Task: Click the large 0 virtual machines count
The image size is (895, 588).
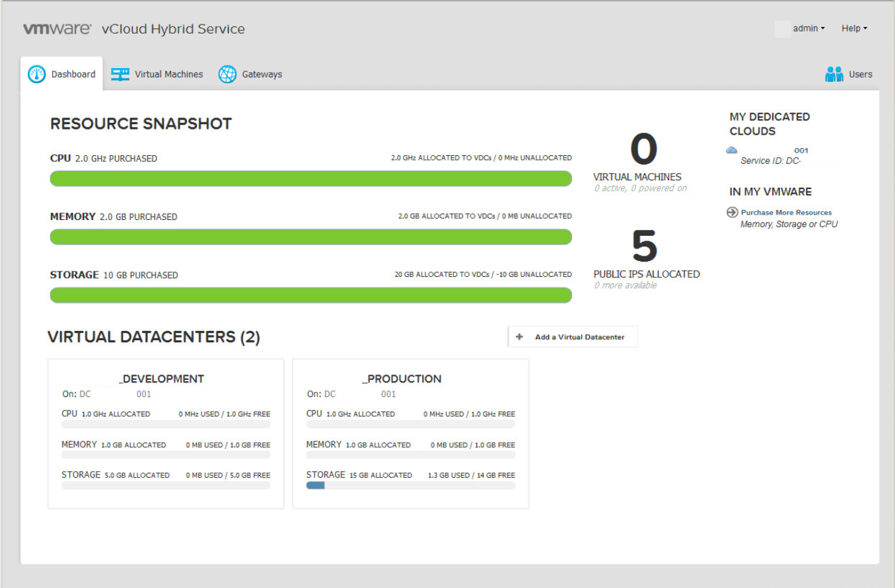Action: point(644,149)
